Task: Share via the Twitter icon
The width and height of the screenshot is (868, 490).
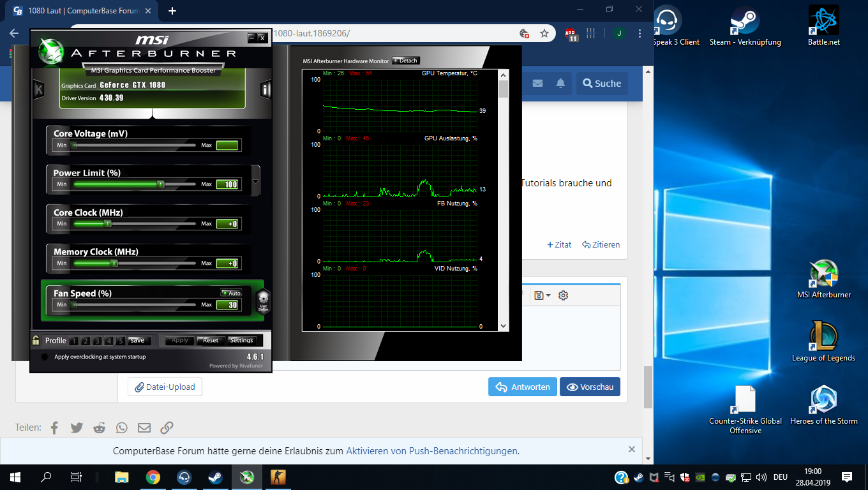Action: [77, 427]
